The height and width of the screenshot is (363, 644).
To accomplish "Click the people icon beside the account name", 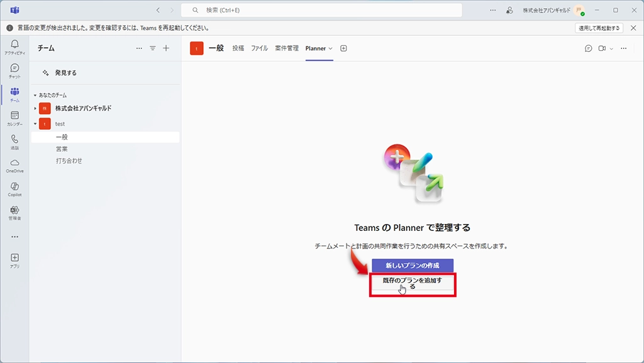I will (x=509, y=10).
